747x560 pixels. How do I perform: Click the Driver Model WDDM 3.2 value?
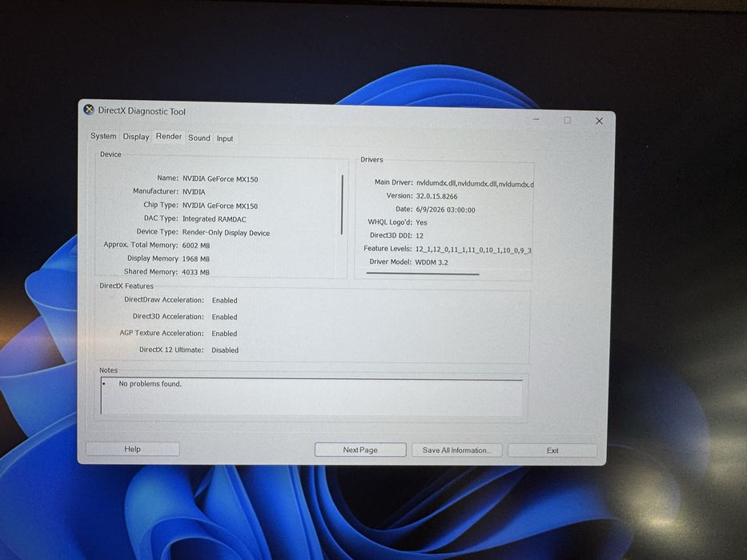tap(432, 262)
